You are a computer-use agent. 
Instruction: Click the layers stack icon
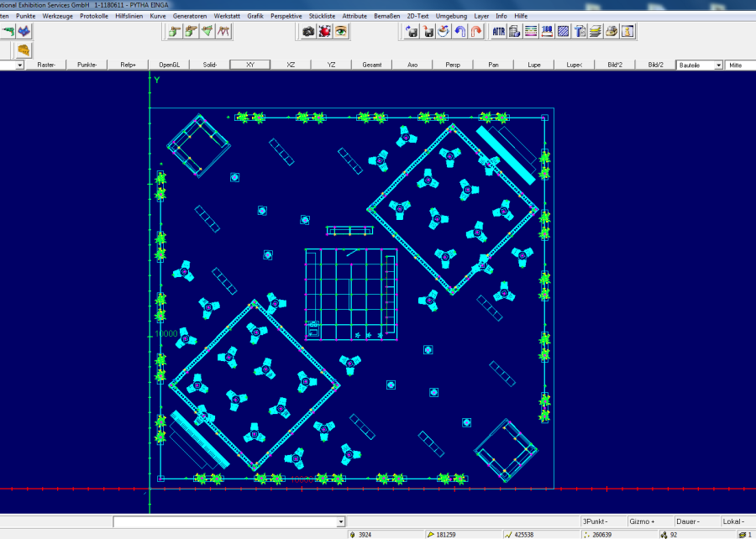[x=595, y=31]
